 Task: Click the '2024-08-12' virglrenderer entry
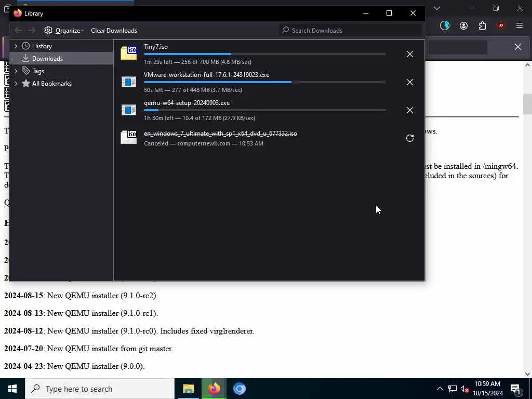point(129,331)
